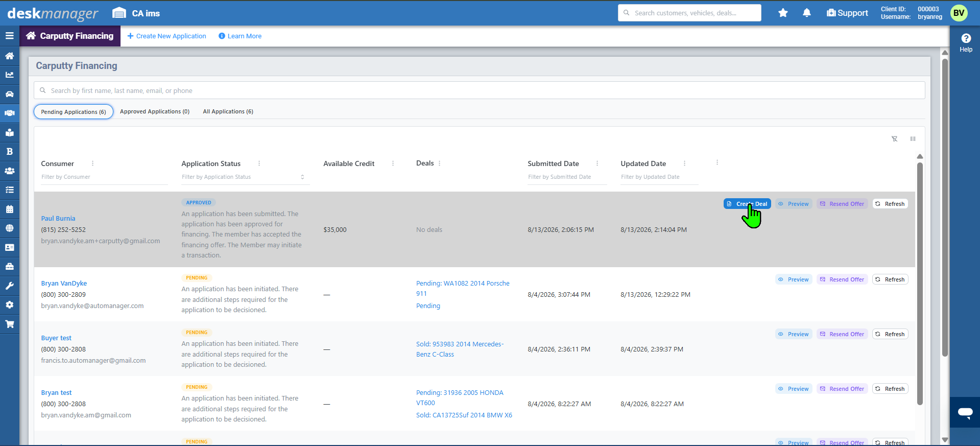Switch to the Approved Applications (0) tab
This screenshot has height=446, width=980.
coord(155,111)
